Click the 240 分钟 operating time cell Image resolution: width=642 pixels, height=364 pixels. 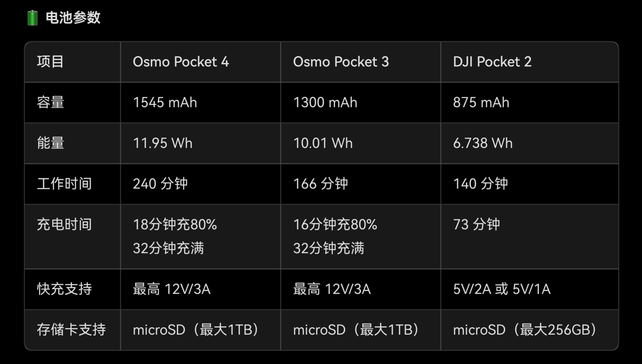point(160,184)
